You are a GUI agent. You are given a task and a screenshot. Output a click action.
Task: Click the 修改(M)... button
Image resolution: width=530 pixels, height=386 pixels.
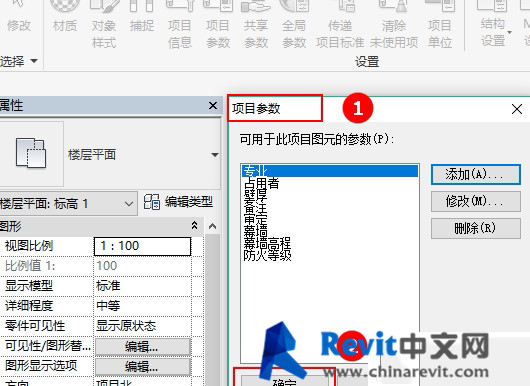[476, 201]
